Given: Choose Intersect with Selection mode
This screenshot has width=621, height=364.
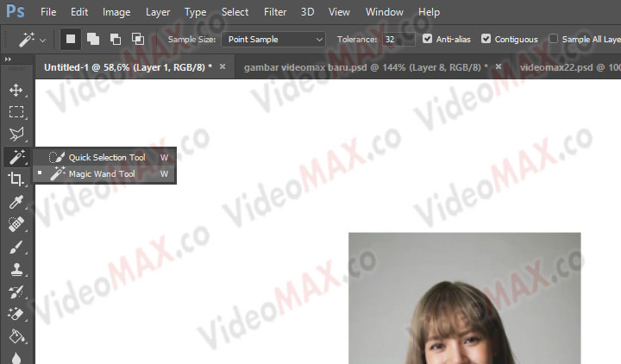Looking at the screenshot, I should pos(138,39).
